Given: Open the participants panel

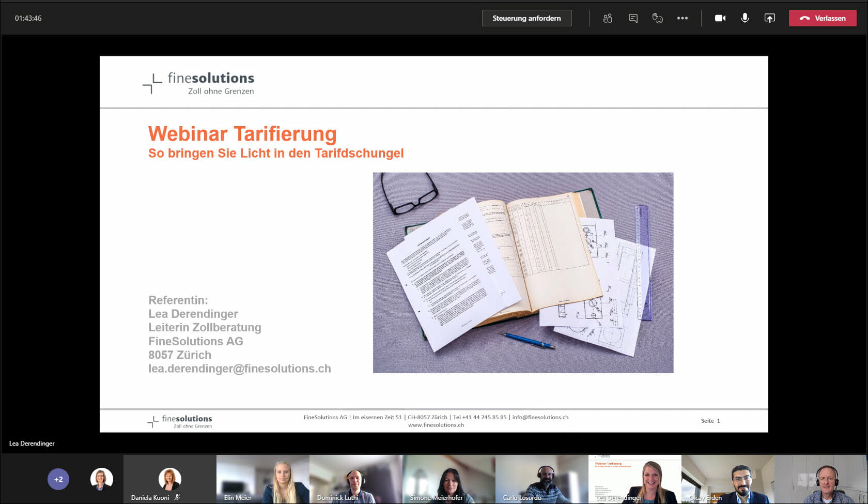Looking at the screenshot, I should pyautogui.click(x=607, y=18).
